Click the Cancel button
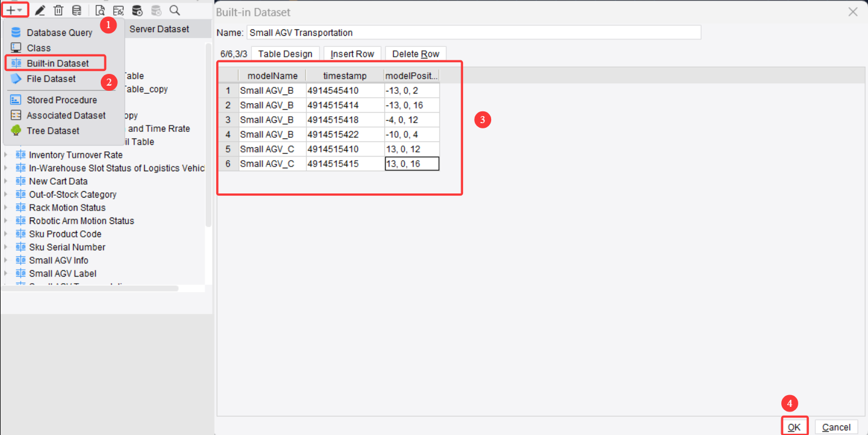868x435 pixels. tap(836, 427)
